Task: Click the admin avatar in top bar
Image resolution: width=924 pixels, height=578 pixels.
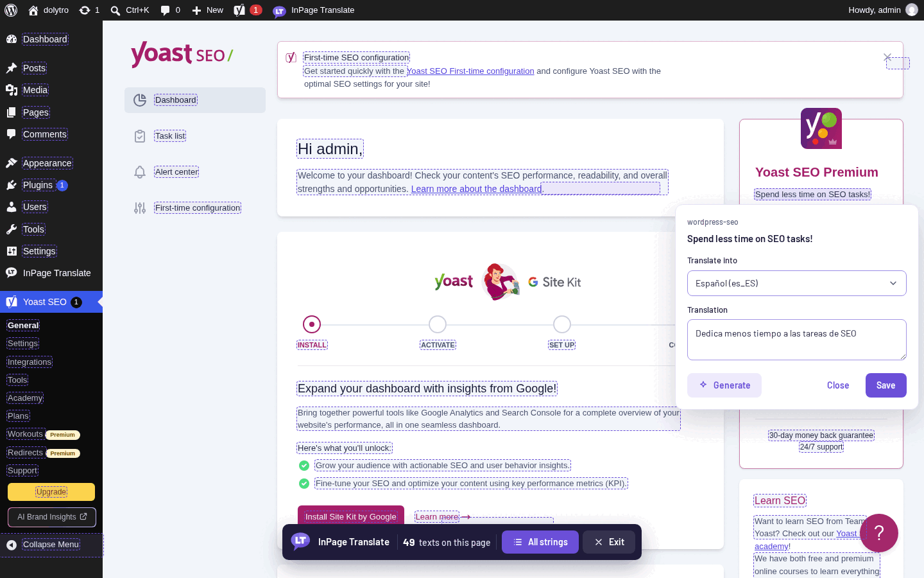Action: click(x=912, y=10)
